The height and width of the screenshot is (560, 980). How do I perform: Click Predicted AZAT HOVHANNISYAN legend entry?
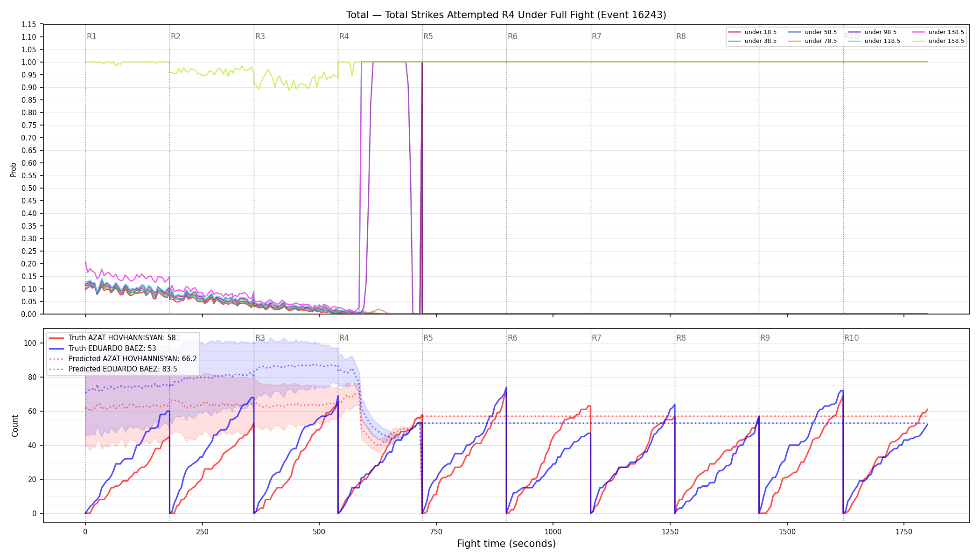[123, 359]
